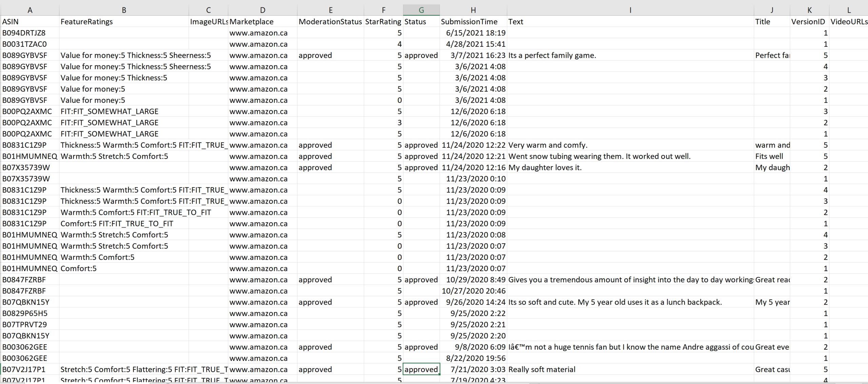Click the VersionID header cell
This screenshot has width=868, height=384.
[809, 22]
